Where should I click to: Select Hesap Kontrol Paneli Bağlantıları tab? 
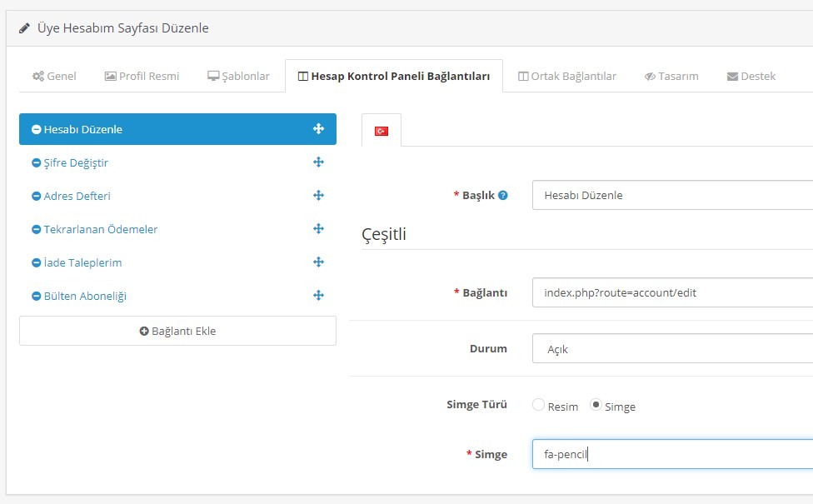[394, 76]
